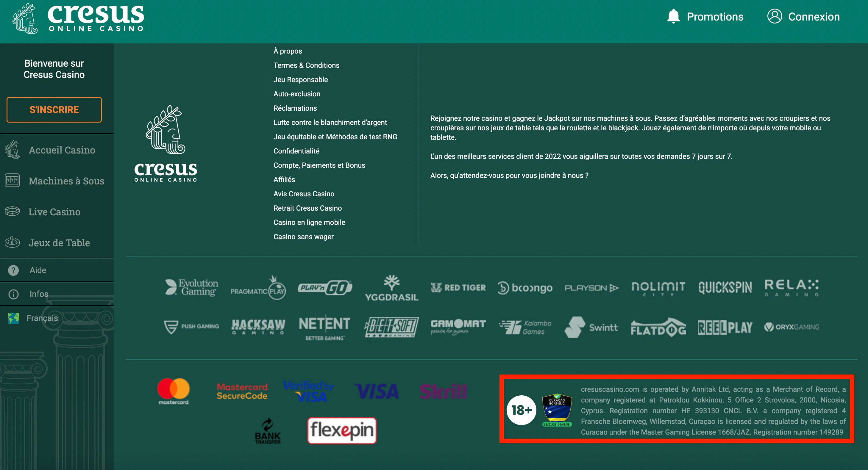The height and width of the screenshot is (470, 868).
Task: Open Compte, Paiements et Bonus link
Action: point(319,165)
